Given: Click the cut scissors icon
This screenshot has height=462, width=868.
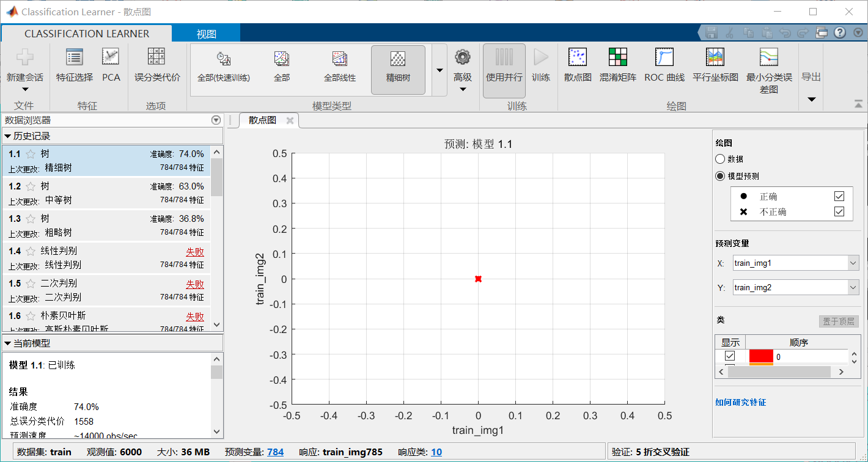Looking at the screenshot, I should point(730,32).
